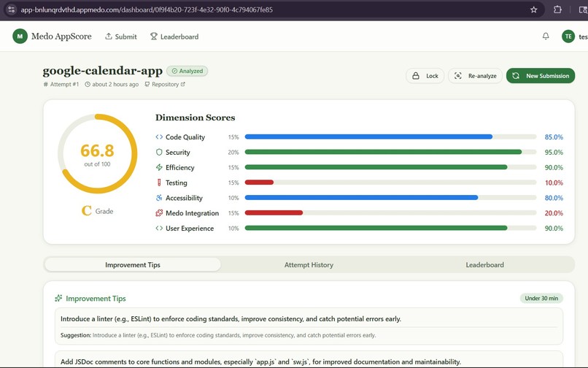Click the User Experience brackets icon
The image size is (588, 368).
pyautogui.click(x=159, y=228)
